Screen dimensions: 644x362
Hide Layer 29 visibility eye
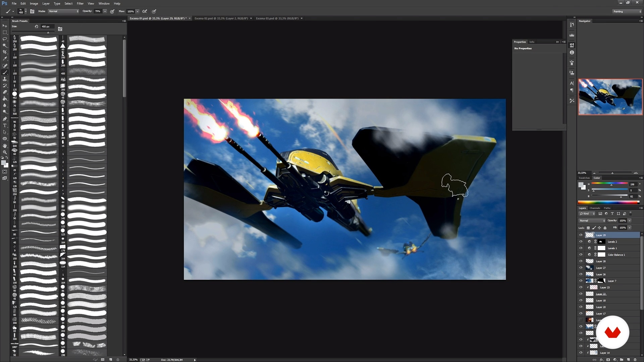click(581, 235)
